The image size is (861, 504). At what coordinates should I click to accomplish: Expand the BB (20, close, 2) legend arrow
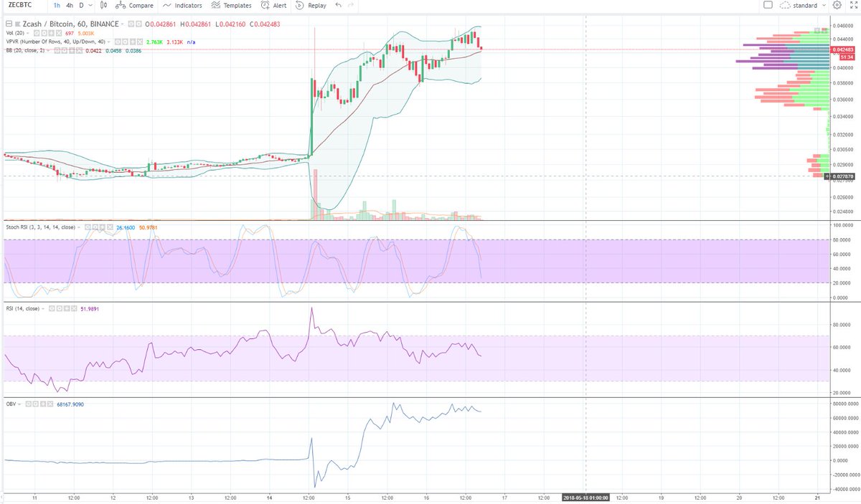click(48, 51)
